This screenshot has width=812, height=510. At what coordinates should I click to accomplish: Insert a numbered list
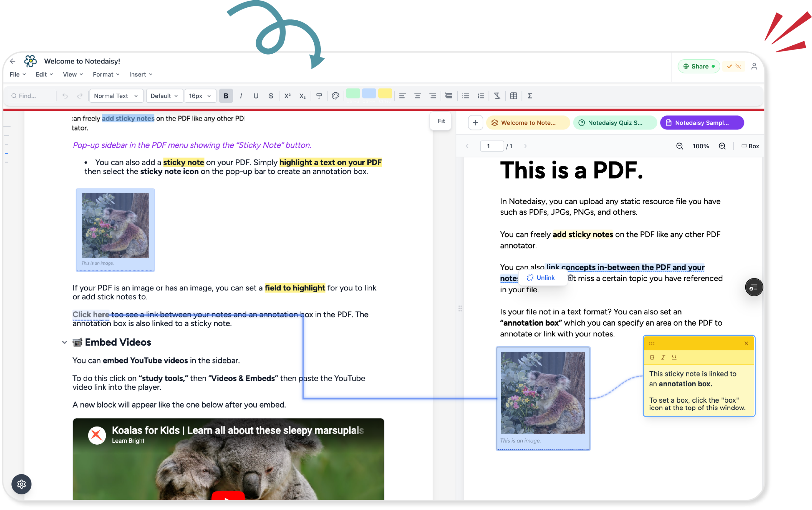481,96
